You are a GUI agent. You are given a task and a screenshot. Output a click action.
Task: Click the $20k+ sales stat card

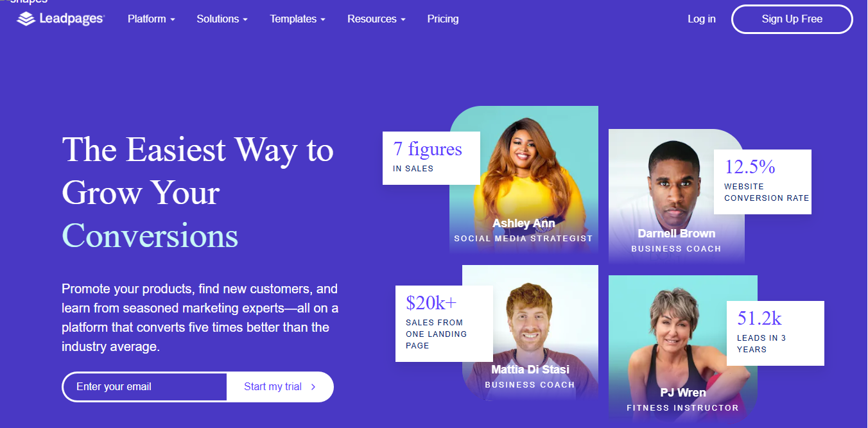444,323
